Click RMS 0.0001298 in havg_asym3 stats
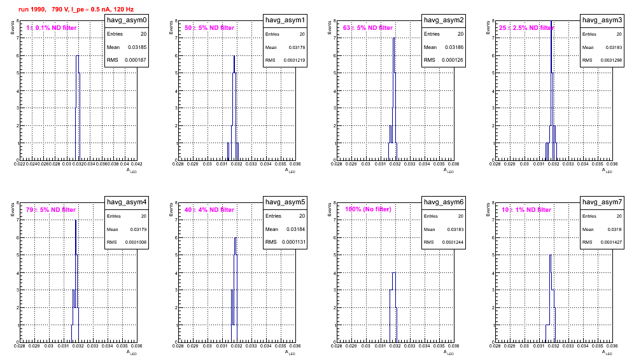 tap(602, 60)
